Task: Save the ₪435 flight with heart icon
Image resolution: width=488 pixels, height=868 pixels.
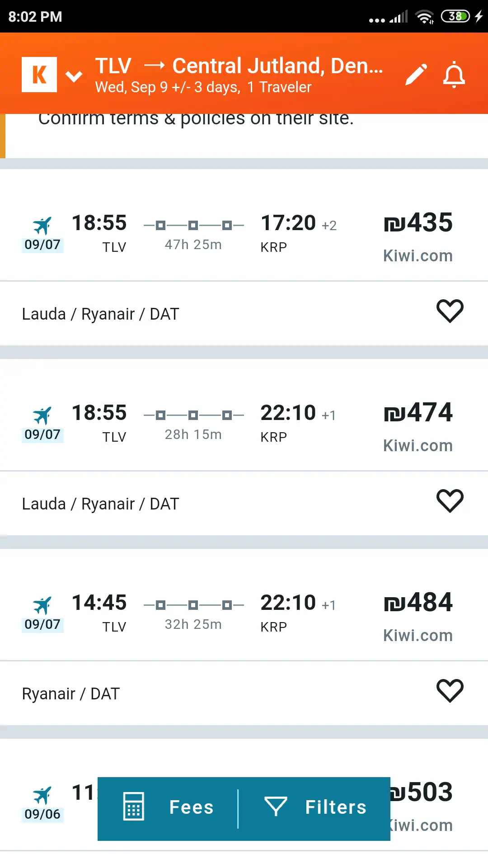Action: click(x=450, y=311)
